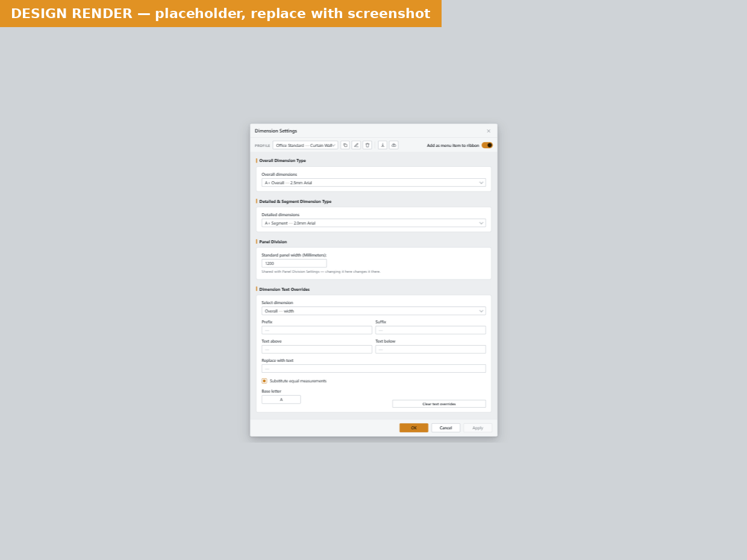Open the Overall dimensions dropdown
This screenshot has height=560, width=747.
(373, 182)
